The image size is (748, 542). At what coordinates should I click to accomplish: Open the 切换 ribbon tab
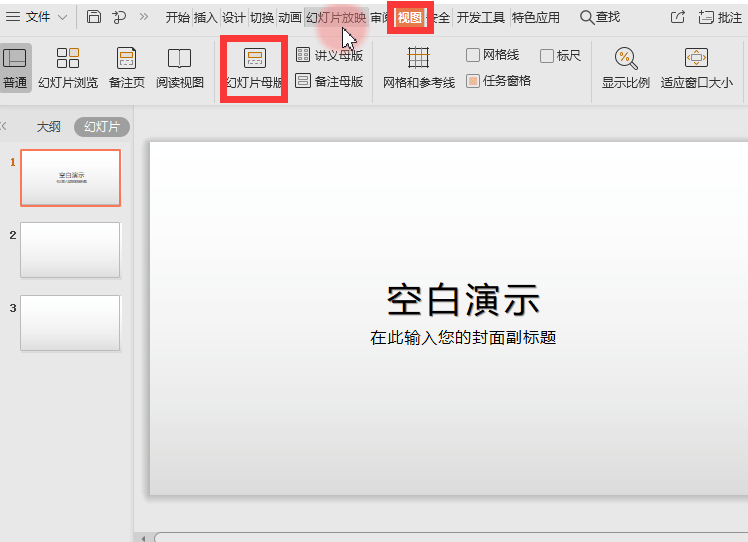click(x=262, y=18)
